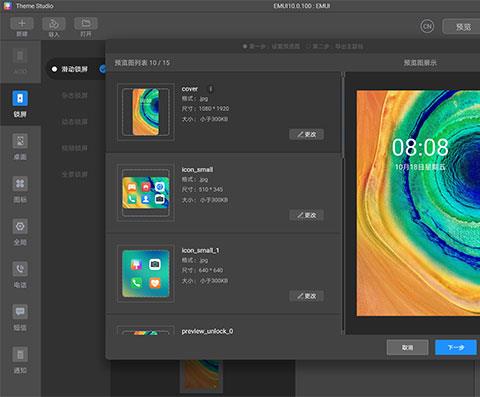Click the large lock screen preview image

pos(418,203)
